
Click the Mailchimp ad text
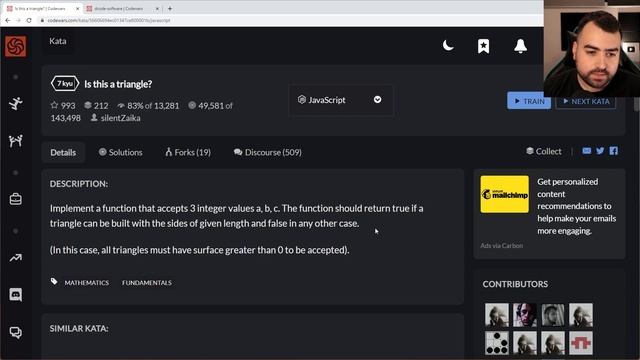576,206
